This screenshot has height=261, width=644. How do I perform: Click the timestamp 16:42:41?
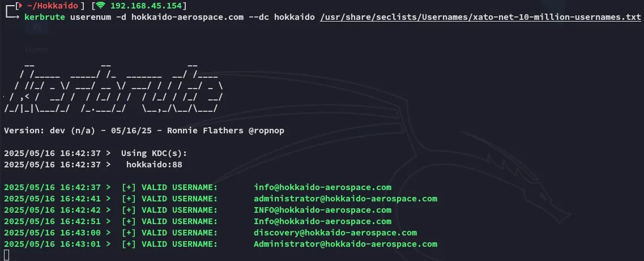[x=80, y=199]
